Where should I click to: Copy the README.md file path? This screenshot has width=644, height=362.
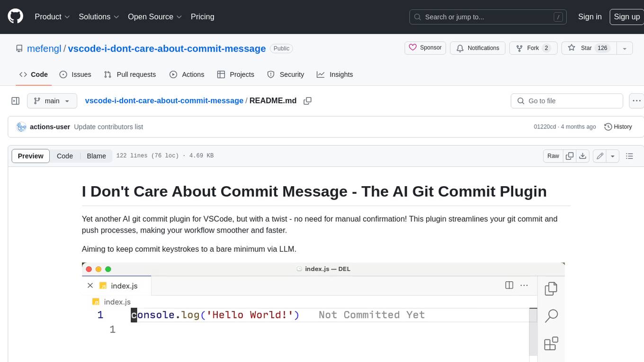[307, 101]
